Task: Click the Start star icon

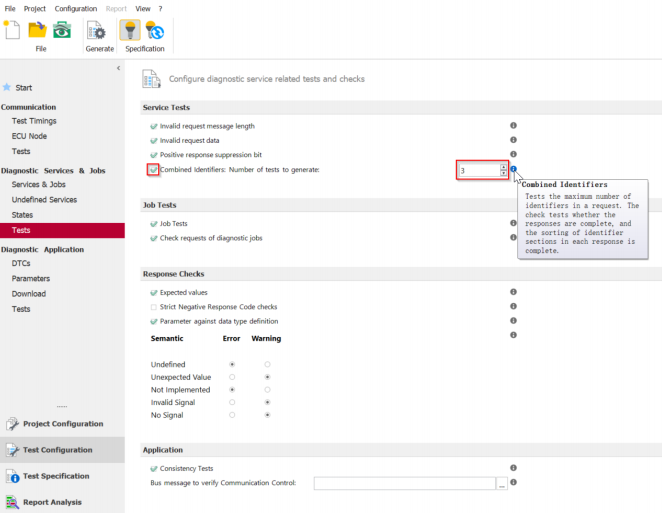Action: tap(7, 87)
